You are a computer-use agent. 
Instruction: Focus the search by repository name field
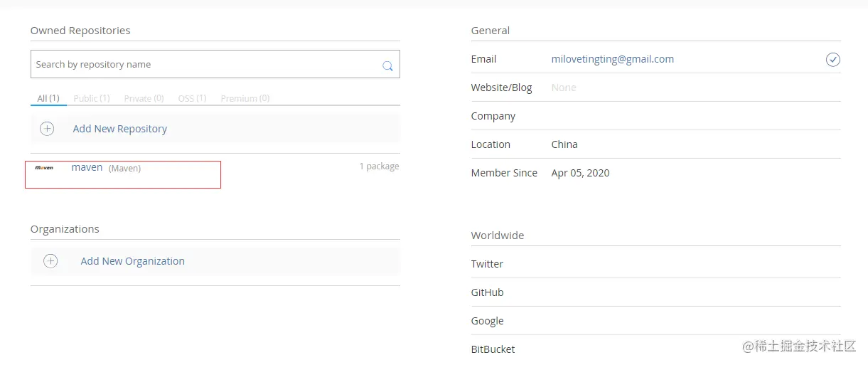click(215, 64)
